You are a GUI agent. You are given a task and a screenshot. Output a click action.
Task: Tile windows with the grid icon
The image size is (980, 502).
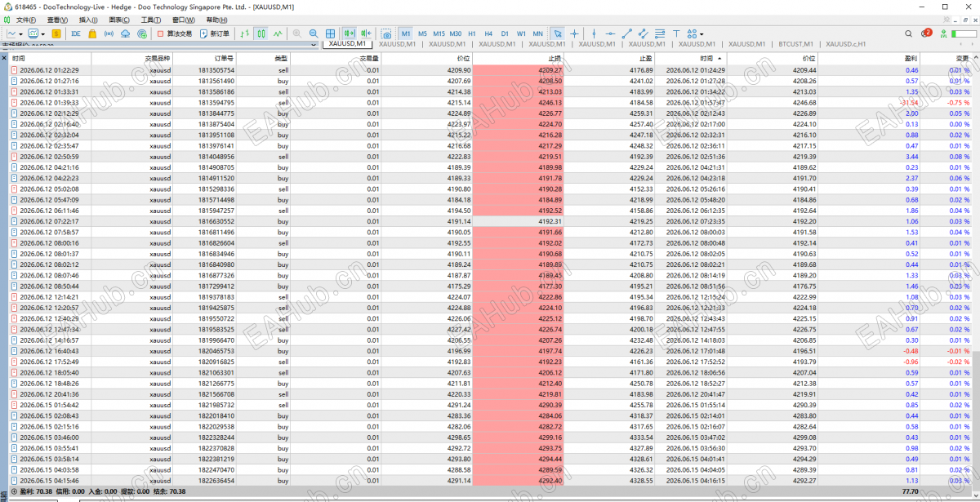click(x=331, y=33)
